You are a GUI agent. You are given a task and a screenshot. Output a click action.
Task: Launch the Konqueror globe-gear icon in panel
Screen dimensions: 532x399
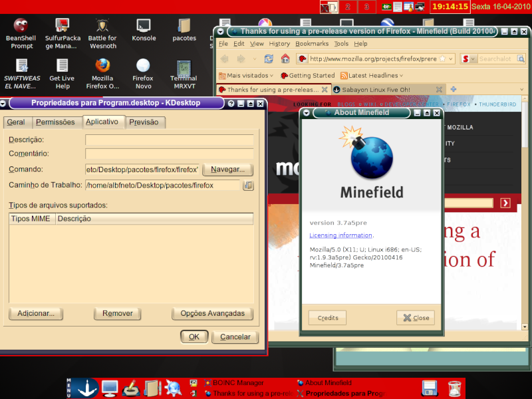tap(173, 388)
